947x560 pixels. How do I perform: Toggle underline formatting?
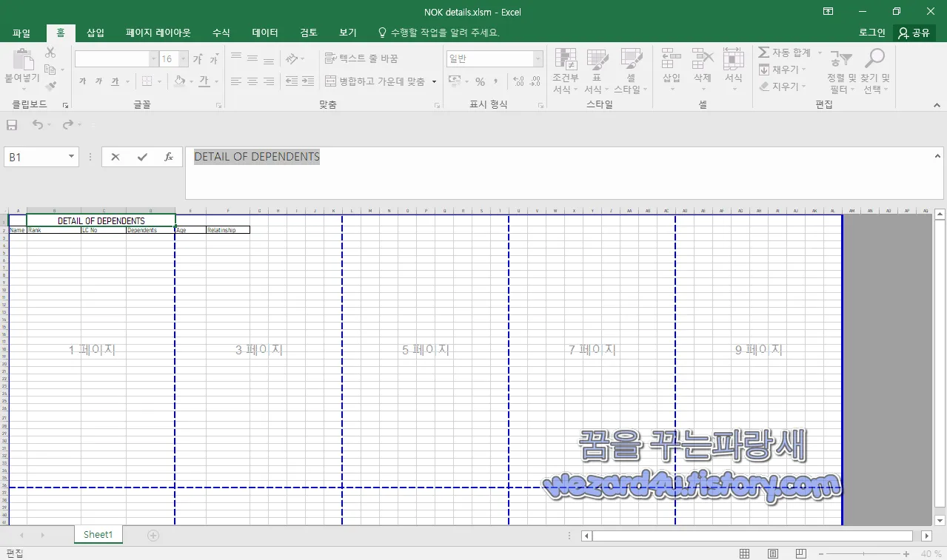(x=116, y=81)
